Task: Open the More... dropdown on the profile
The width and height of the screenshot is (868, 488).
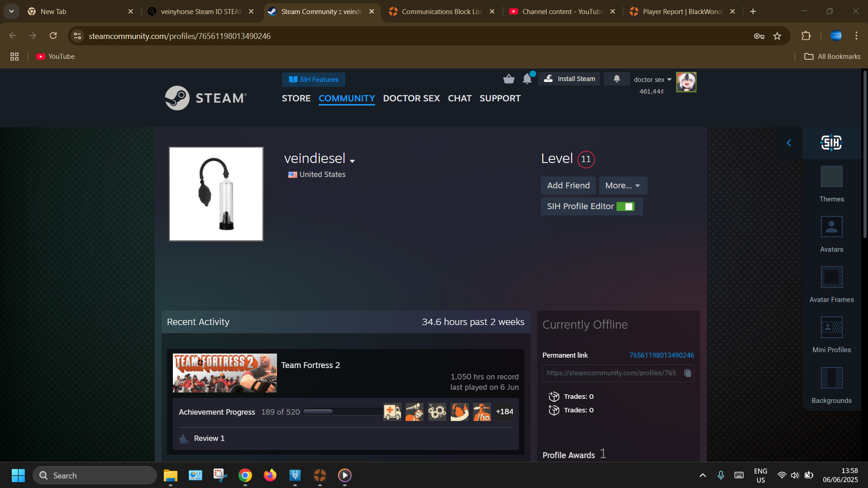Action: pyautogui.click(x=623, y=186)
